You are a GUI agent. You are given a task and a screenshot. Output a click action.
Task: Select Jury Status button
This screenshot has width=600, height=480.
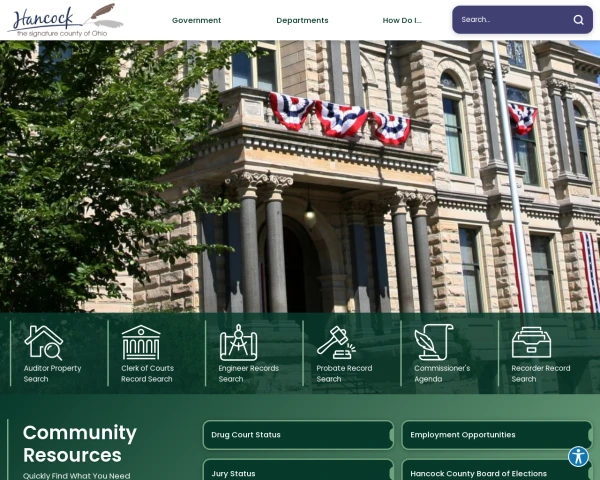pyautogui.click(x=297, y=472)
